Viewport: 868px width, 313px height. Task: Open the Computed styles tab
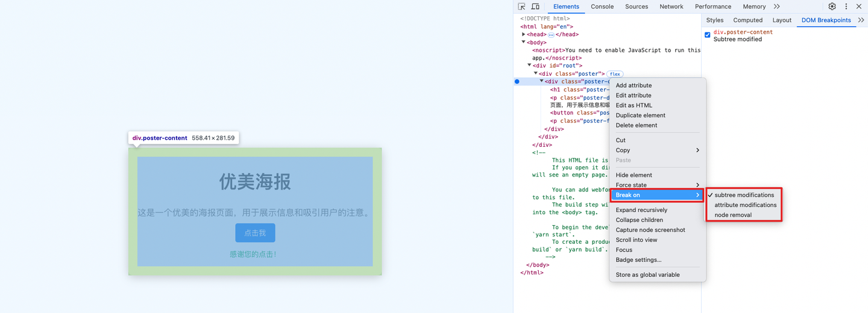point(747,20)
